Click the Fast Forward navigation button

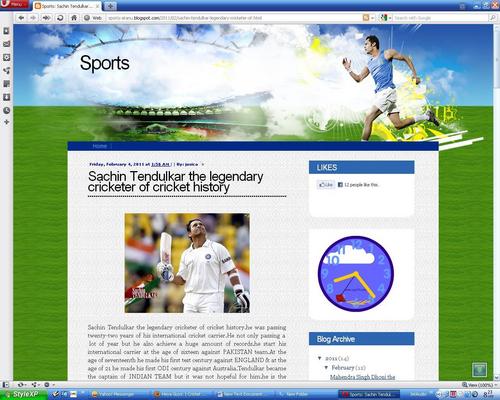point(46,18)
